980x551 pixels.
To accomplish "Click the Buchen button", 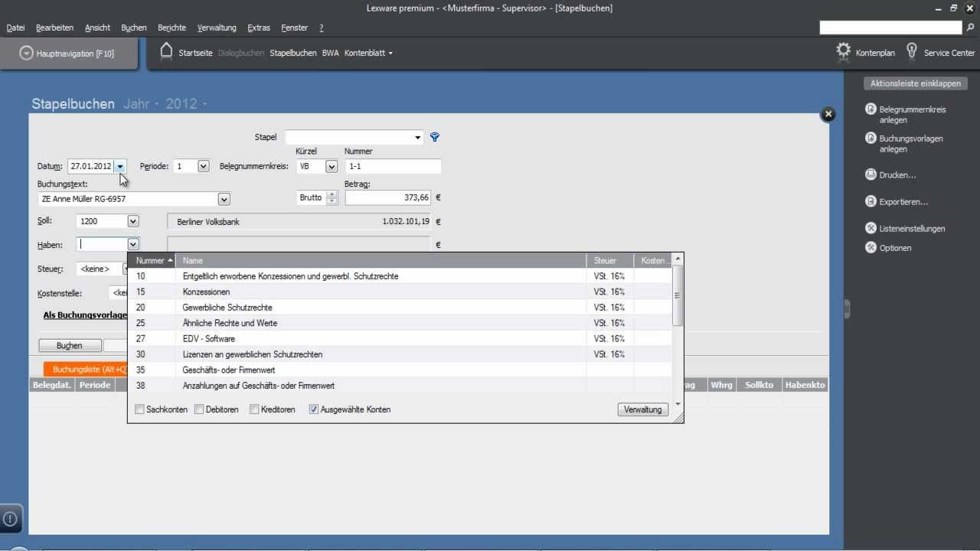I will point(69,346).
